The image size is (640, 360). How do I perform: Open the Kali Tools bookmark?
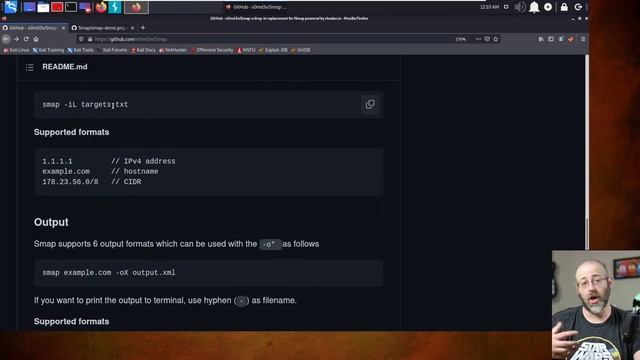click(x=80, y=50)
